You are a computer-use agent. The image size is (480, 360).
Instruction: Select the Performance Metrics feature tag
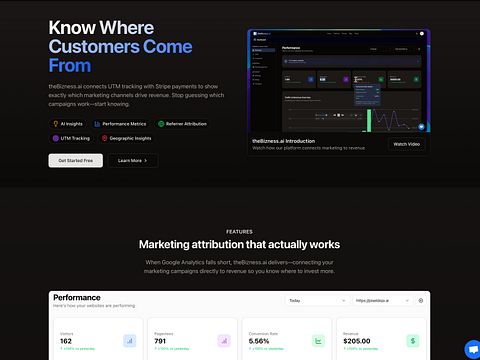coord(120,124)
